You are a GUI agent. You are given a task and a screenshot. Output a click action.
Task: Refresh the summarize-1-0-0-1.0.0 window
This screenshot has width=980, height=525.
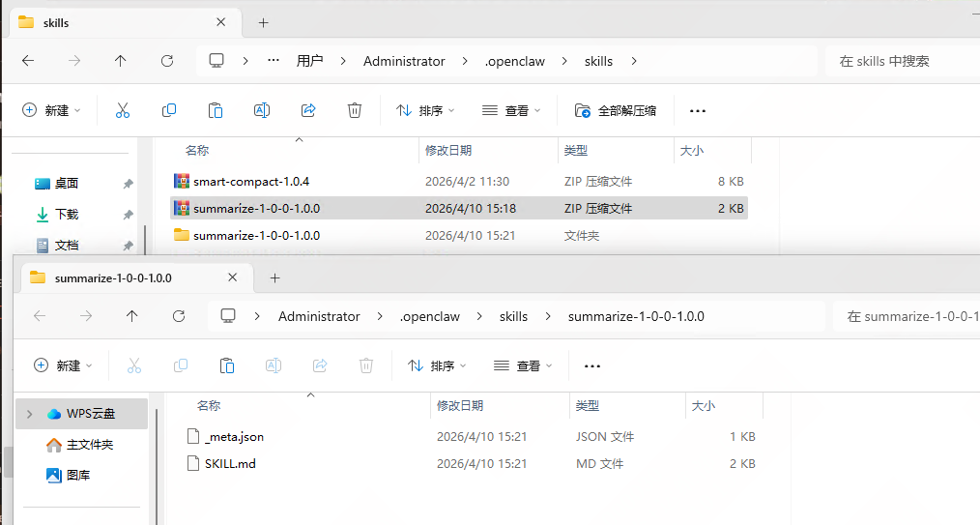(x=179, y=316)
